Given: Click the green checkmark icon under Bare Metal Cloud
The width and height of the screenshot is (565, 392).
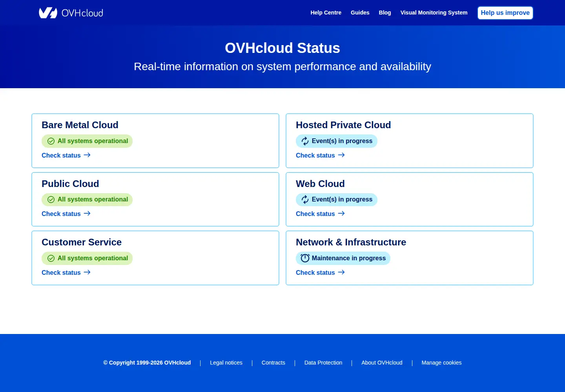Looking at the screenshot, I should (x=51, y=141).
